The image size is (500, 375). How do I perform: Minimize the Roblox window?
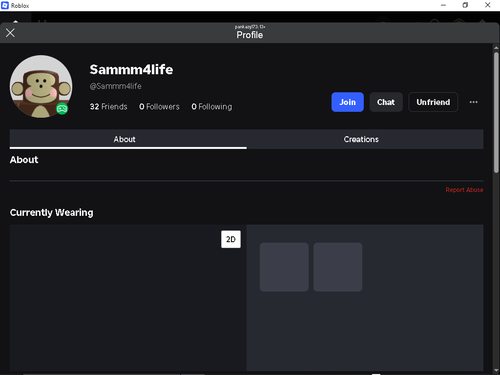[x=443, y=5]
